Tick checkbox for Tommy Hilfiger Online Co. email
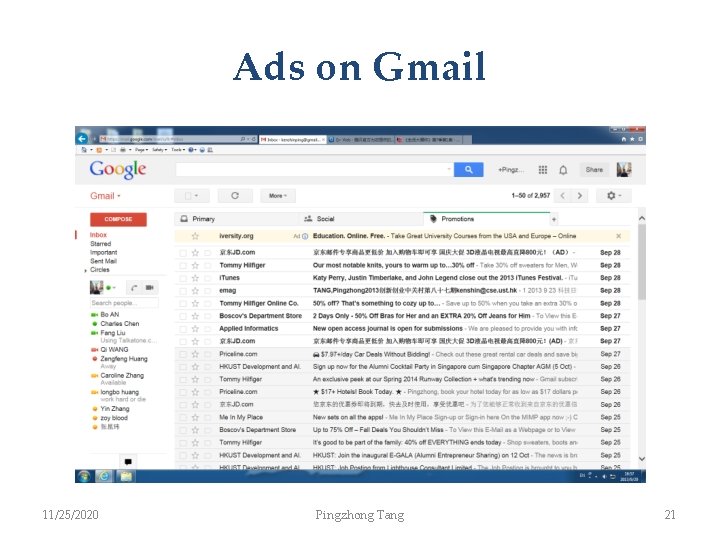This screenshot has height=540, width=720. [x=183, y=304]
